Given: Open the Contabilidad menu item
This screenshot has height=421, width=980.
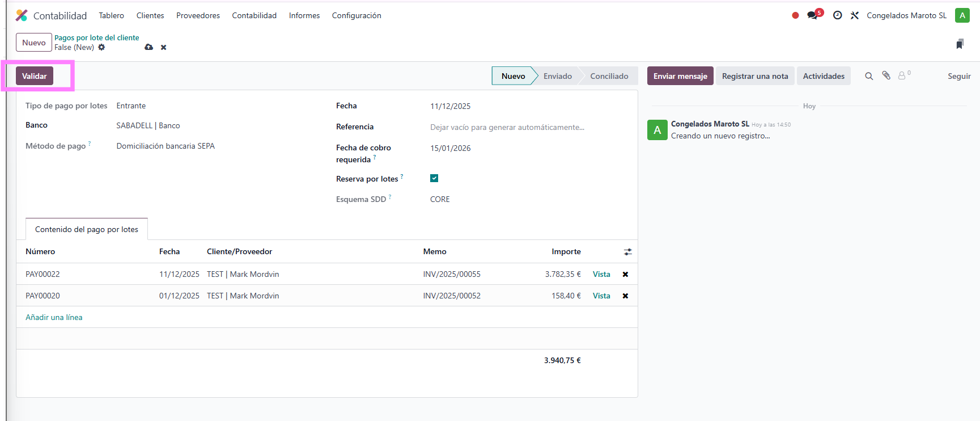Looking at the screenshot, I should (x=254, y=15).
